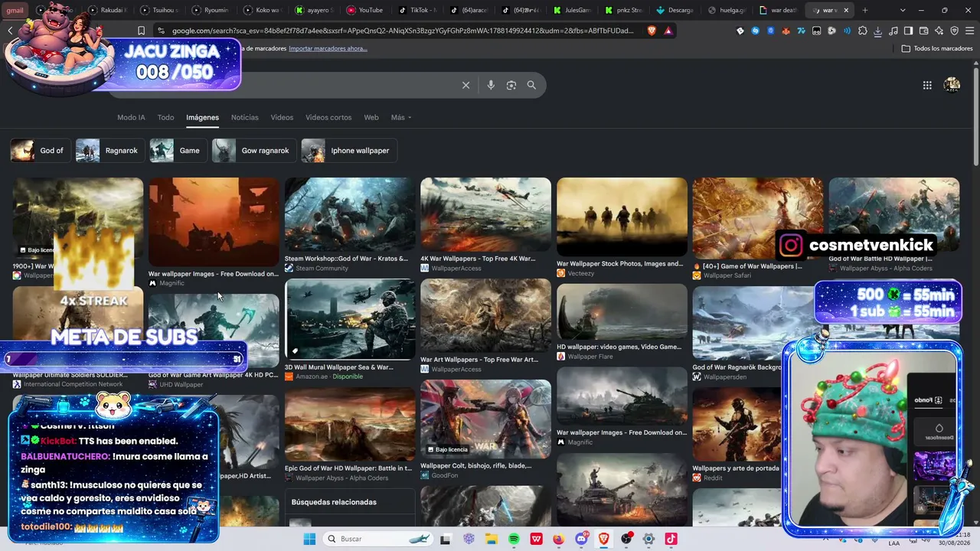Viewport: 980px width, 551px height.
Task: Open Brave Rewards triangle icon
Action: (x=668, y=31)
